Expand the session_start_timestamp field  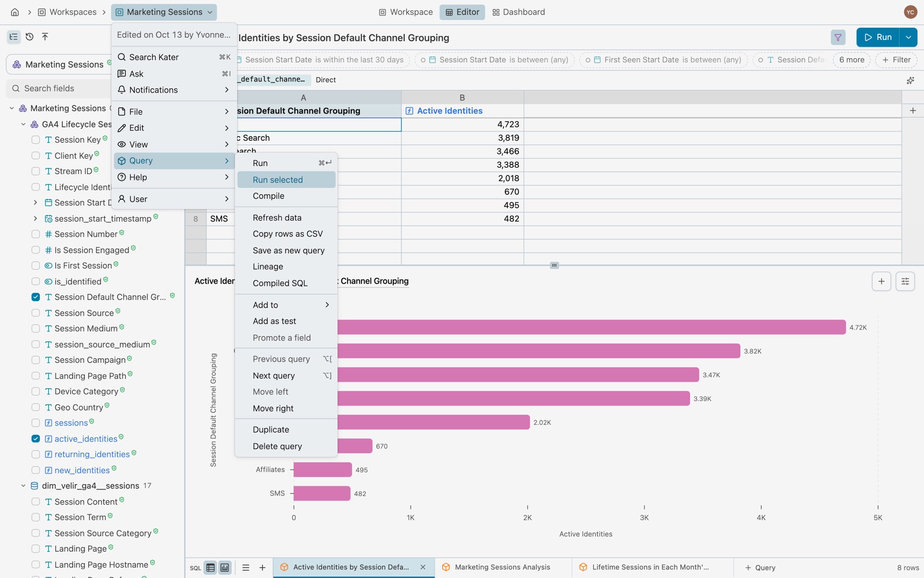35,218
